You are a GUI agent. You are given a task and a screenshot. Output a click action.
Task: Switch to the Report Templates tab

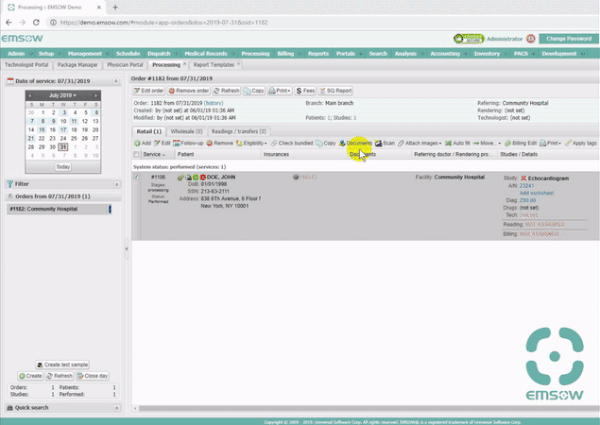click(214, 65)
